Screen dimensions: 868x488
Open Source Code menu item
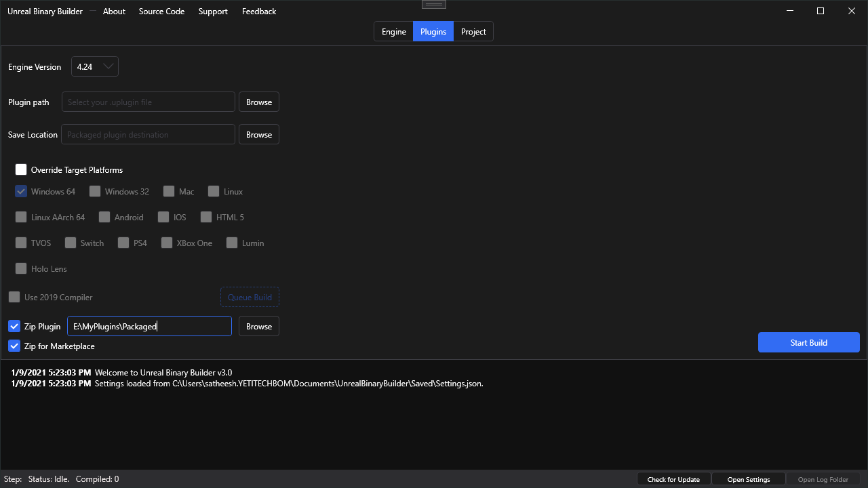pyautogui.click(x=161, y=12)
